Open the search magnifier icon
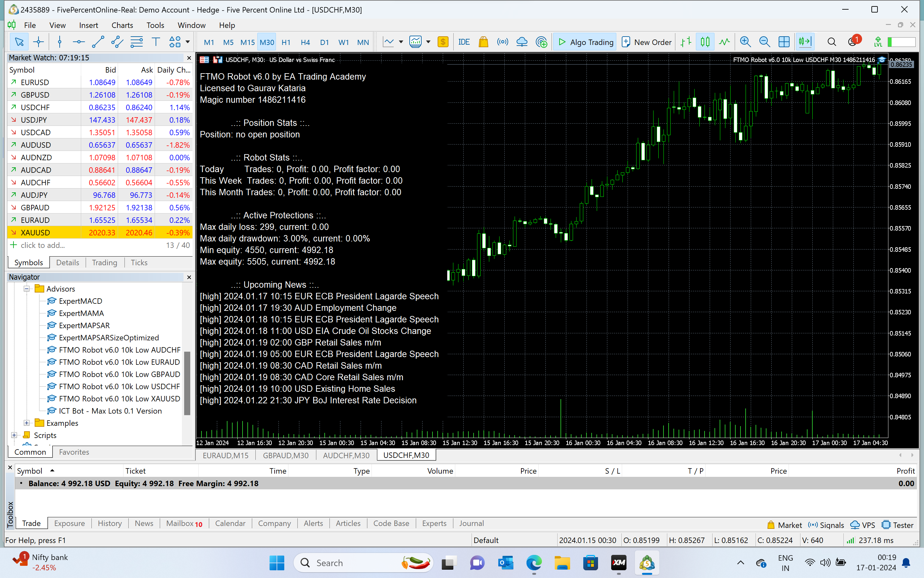 point(832,42)
